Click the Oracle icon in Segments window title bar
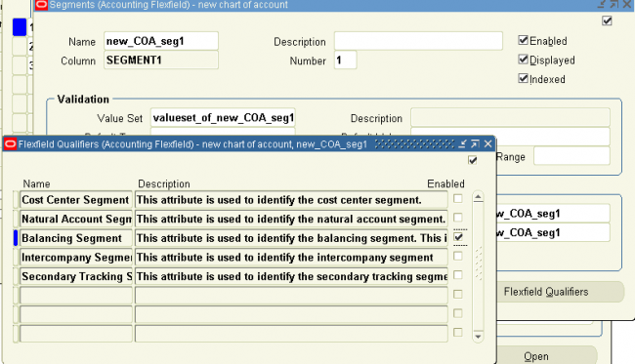This screenshot has width=635, height=364. pyautogui.click(x=41, y=5)
